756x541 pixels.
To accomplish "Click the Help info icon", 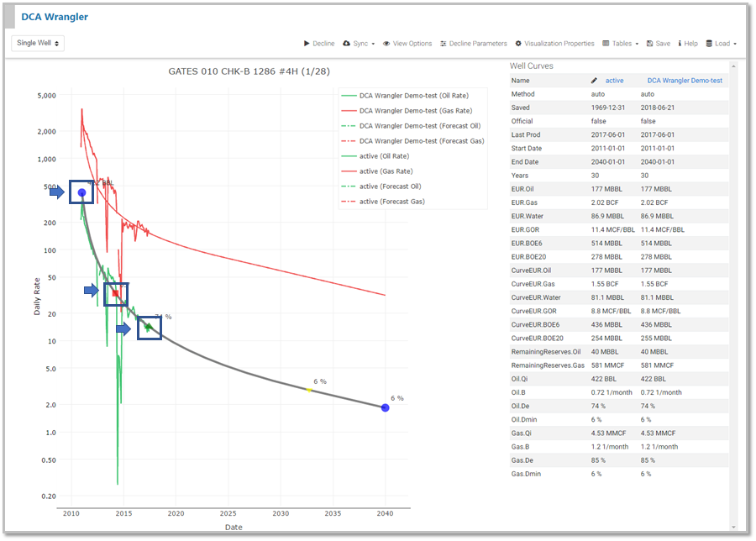I will tap(680, 44).
